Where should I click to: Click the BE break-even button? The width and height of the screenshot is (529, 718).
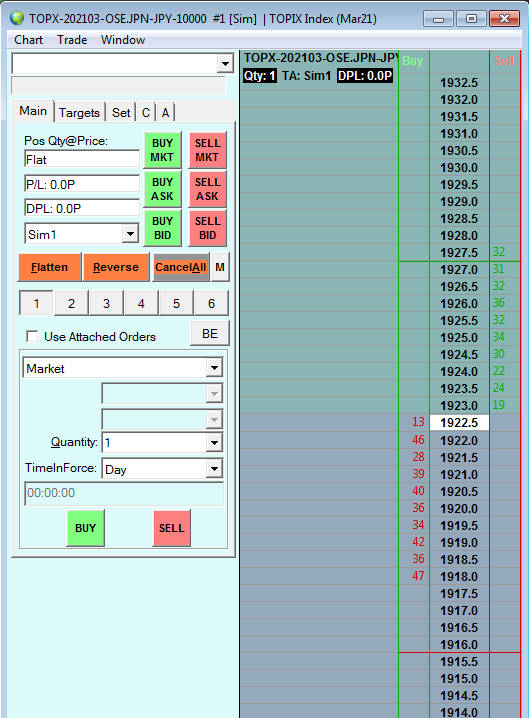click(x=210, y=333)
